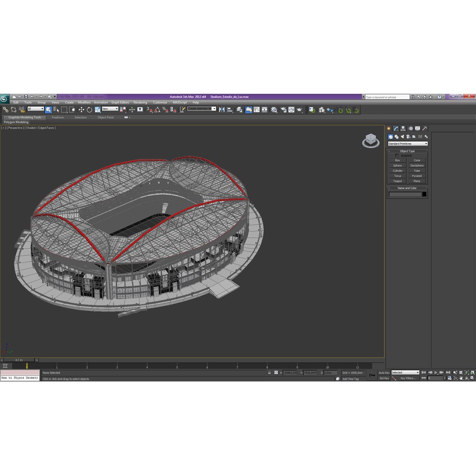This screenshot has height=476, width=476.
Task: Switch to Shapes category icon
Action: tap(397, 137)
